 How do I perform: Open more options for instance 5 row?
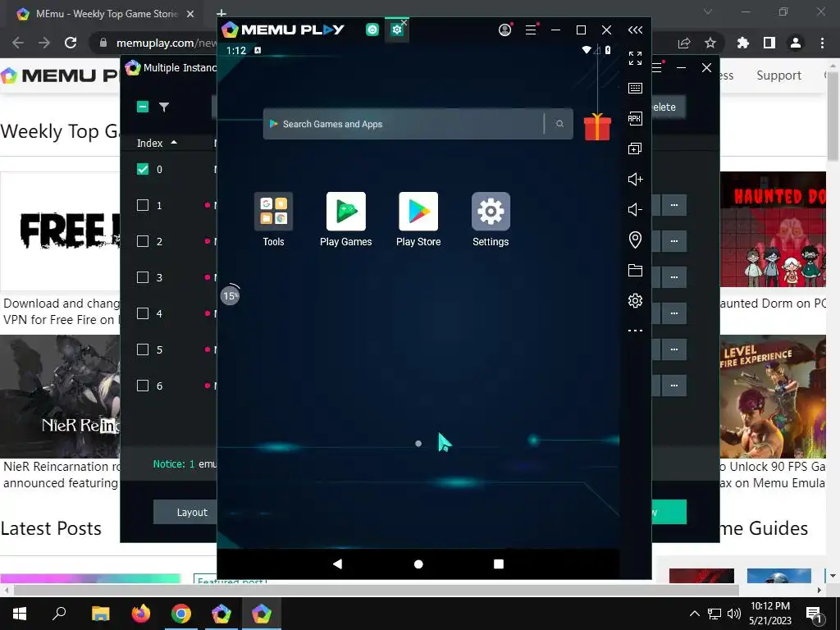[x=674, y=349]
